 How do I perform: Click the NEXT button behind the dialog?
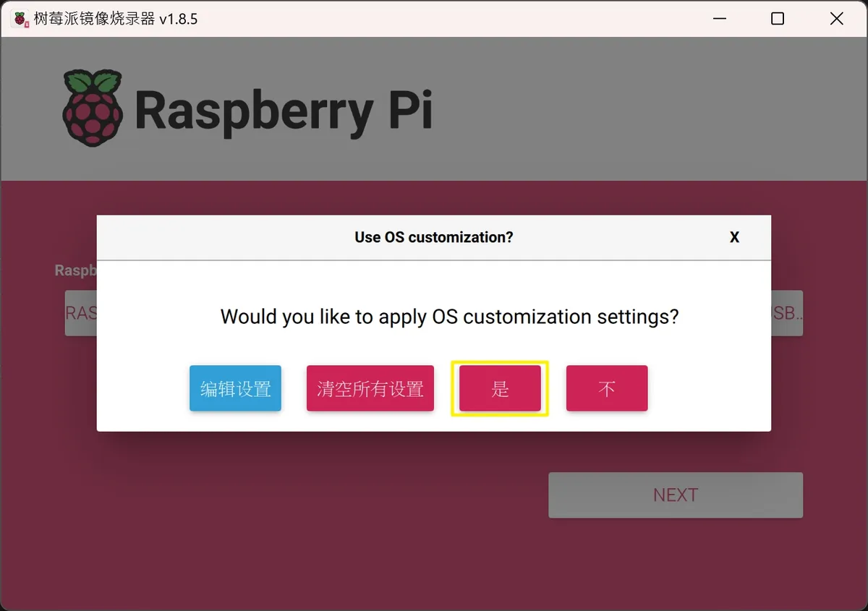[676, 495]
